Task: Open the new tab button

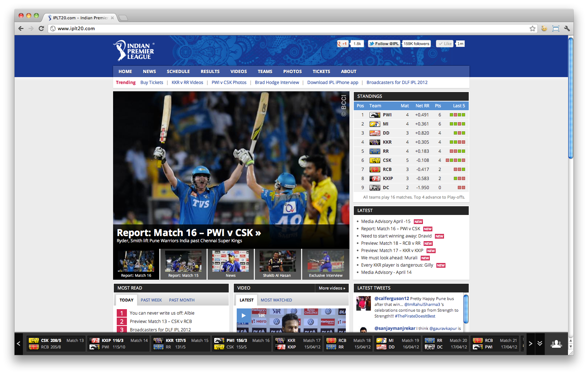Action: (123, 18)
